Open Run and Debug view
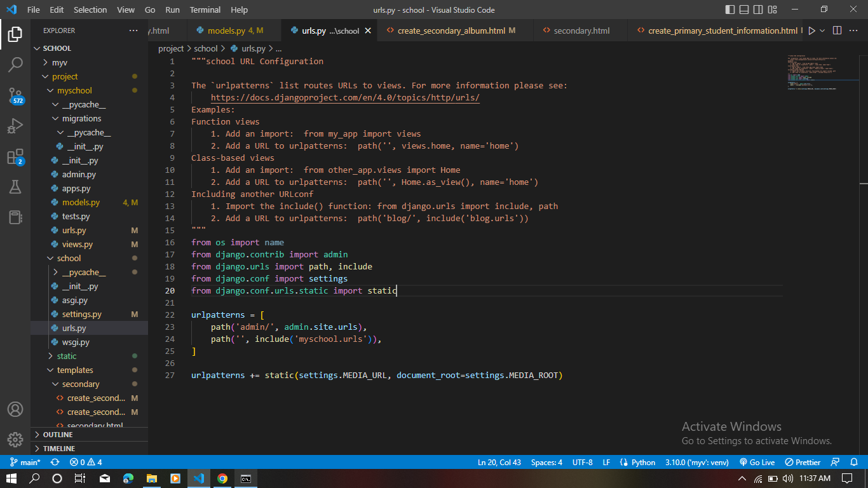The height and width of the screenshot is (488, 868). (x=15, y=126)
